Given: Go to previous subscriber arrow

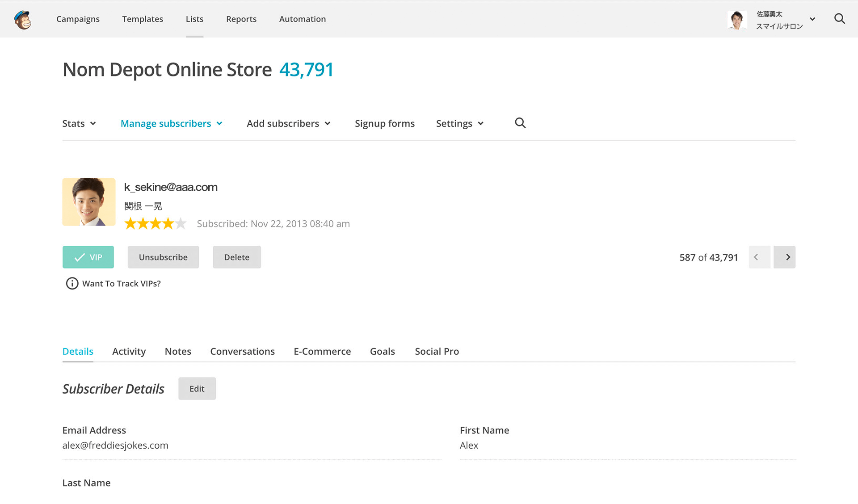Looking at the screenshot, I should click(759, 257).
